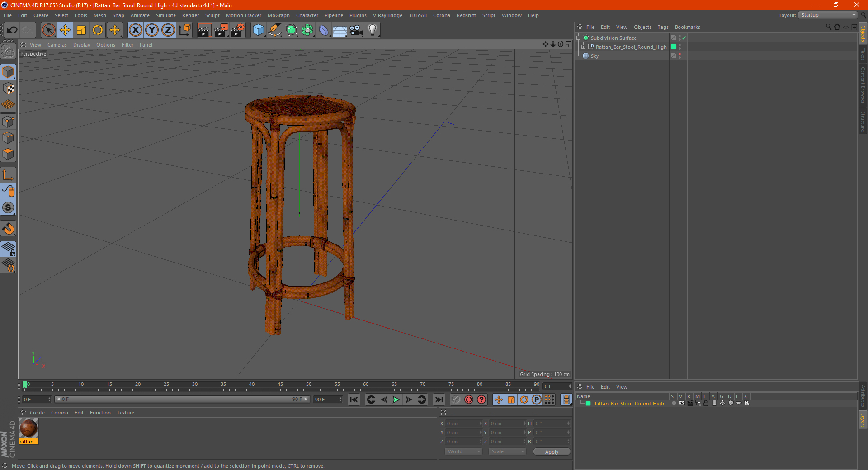The image size is (868, 470).
Task: Click the X position input field
Action: tap(464, 423)
